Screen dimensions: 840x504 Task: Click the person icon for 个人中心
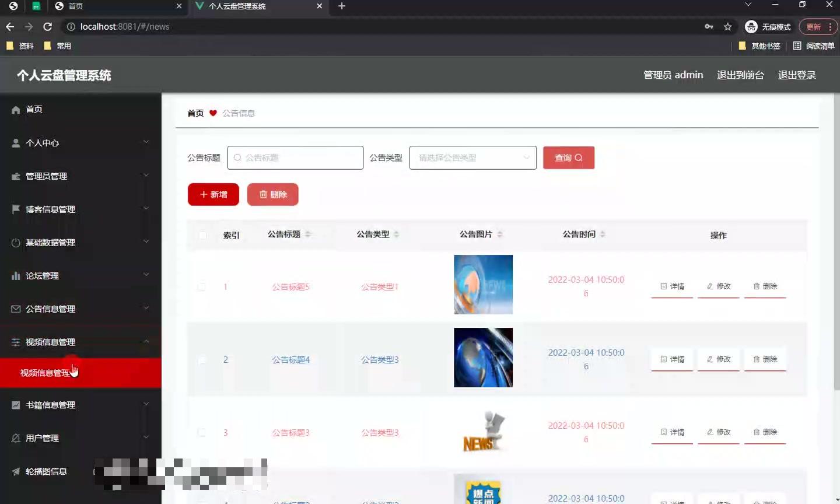click(16, 143)
